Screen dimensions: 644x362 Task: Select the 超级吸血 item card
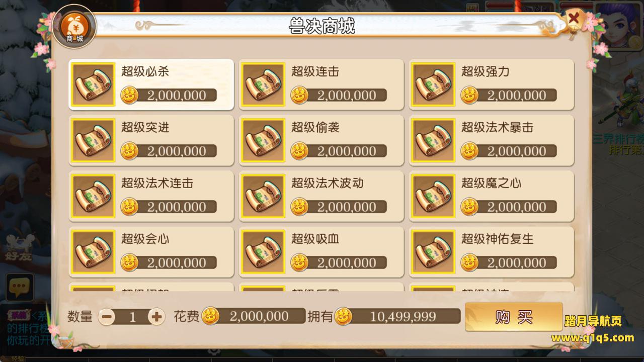[x=321, y=252]
